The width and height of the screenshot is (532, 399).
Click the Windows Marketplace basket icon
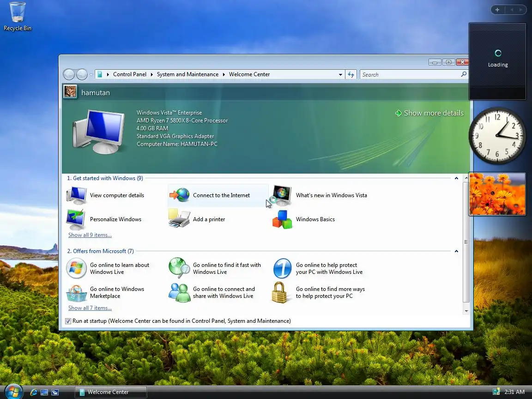click(77, 293)
